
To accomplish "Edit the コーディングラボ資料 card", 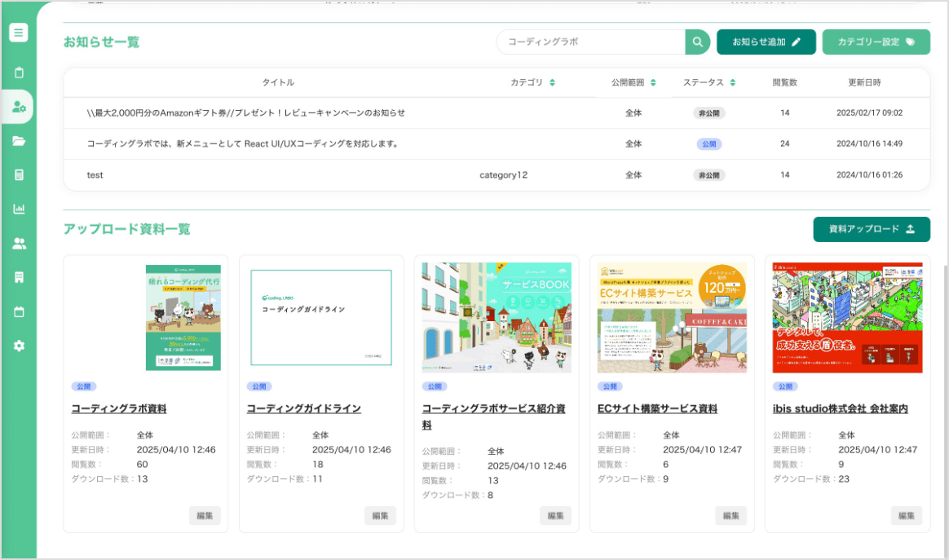I will (x=205, y=516).
